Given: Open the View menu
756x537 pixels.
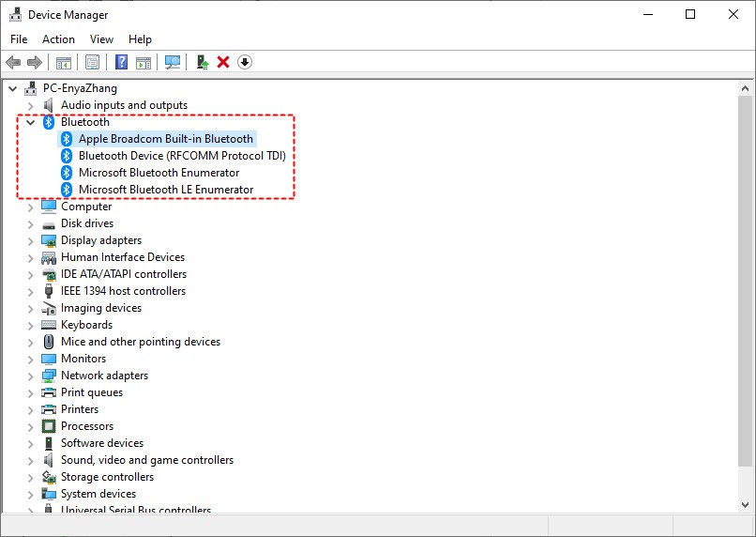Looking at the screenshot, I should tap(101, 39).
